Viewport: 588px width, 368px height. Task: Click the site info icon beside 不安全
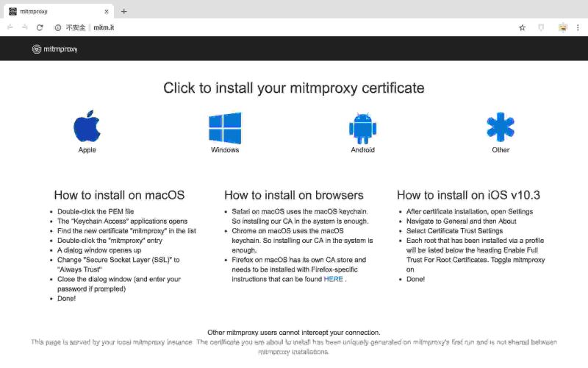[58, 27]
